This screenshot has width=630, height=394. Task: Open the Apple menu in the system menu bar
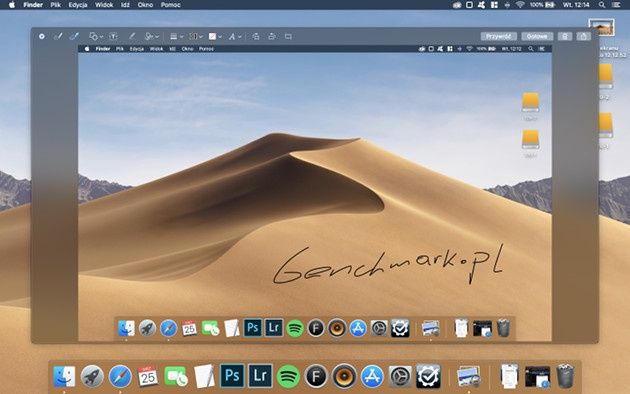point(12,5)
